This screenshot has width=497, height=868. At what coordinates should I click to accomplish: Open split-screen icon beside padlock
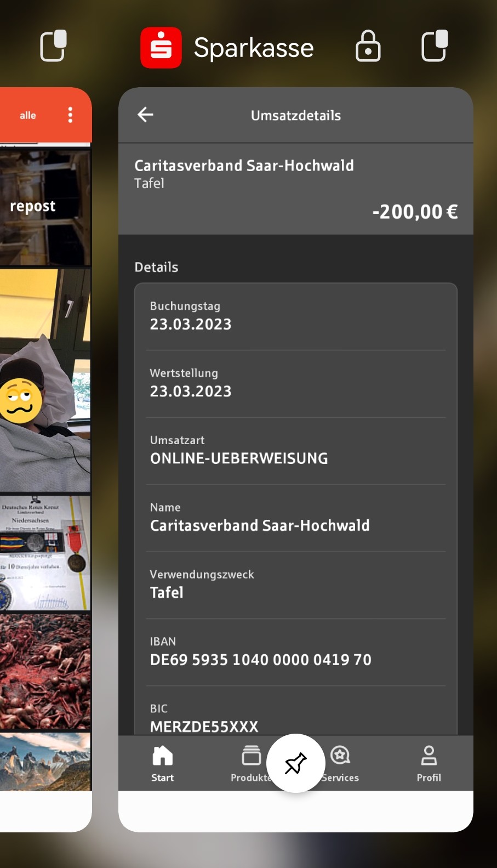435,46
